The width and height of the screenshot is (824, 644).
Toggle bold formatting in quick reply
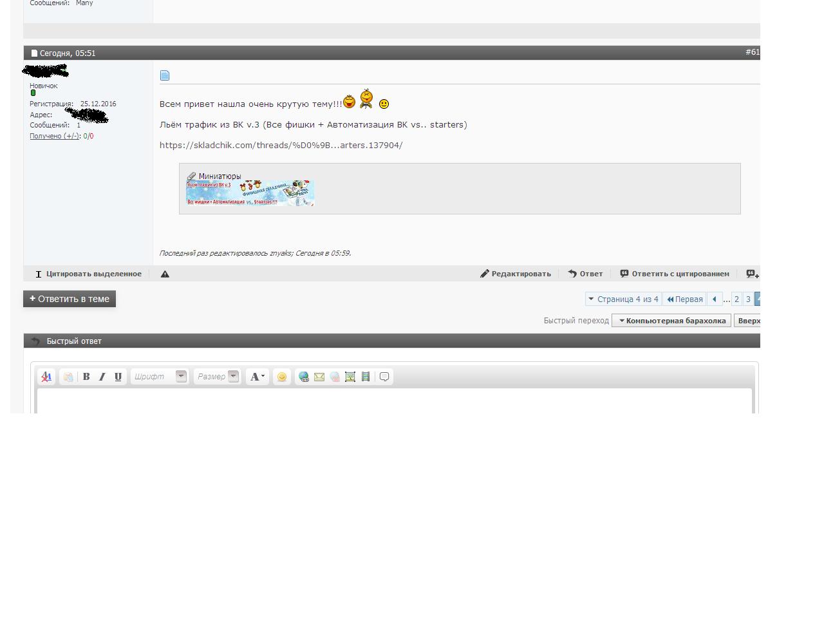pyautogui.click(x=86, y=377)
